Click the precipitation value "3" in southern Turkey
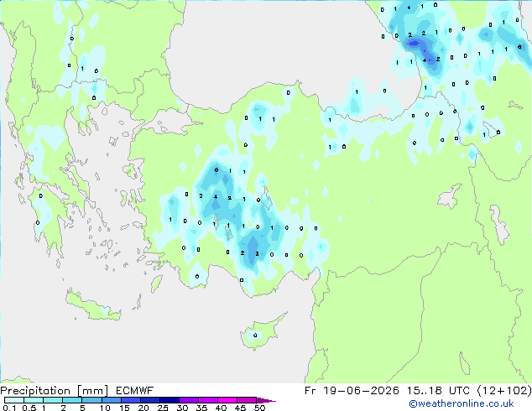This screenshot has width=532, height=411. [257, 253]
